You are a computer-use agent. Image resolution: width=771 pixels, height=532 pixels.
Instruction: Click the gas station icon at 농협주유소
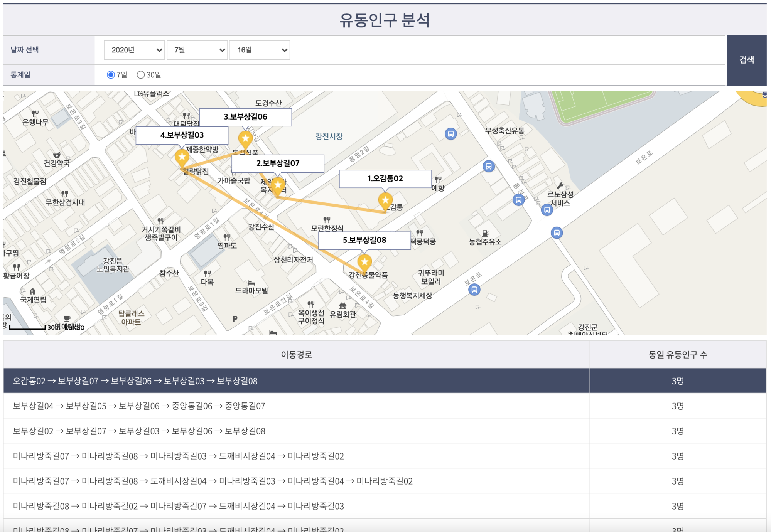485,233
